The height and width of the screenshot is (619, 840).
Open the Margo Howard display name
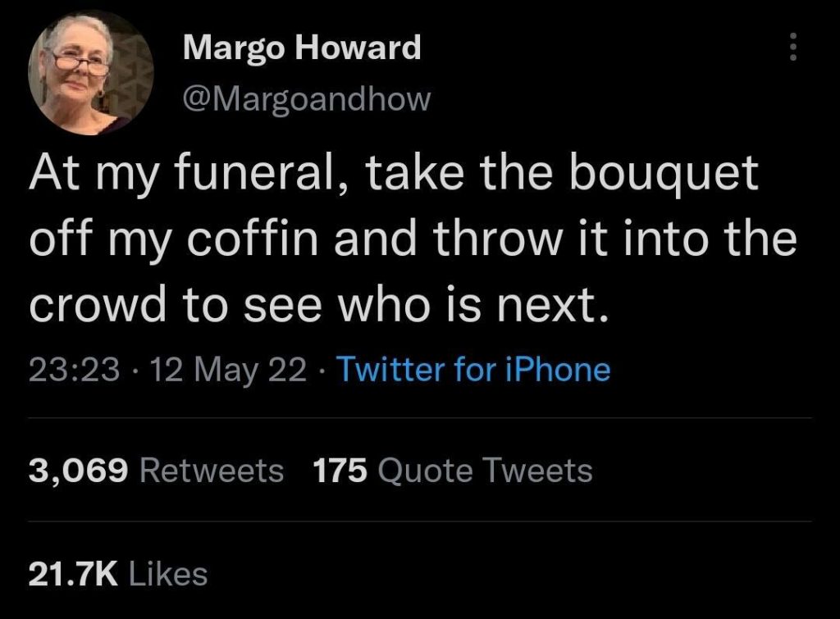(x=301, y=48)
